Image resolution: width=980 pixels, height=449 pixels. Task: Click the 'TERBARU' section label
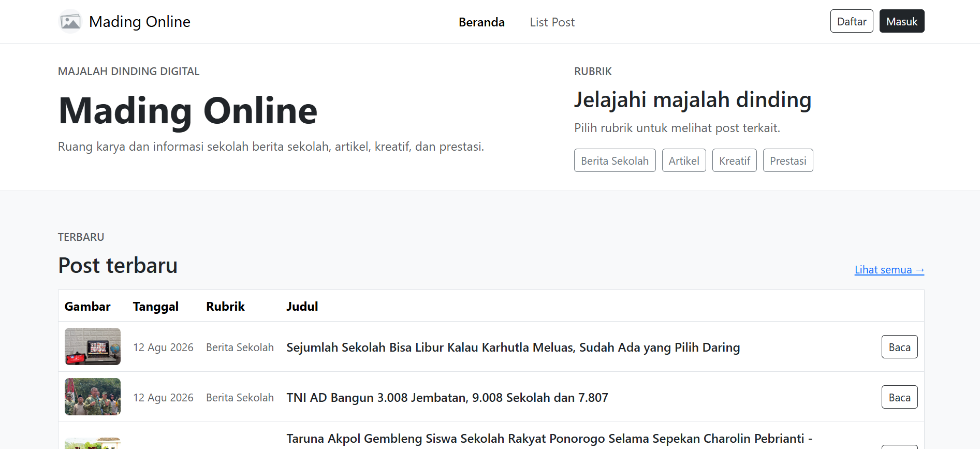click(x=81, y=237)
